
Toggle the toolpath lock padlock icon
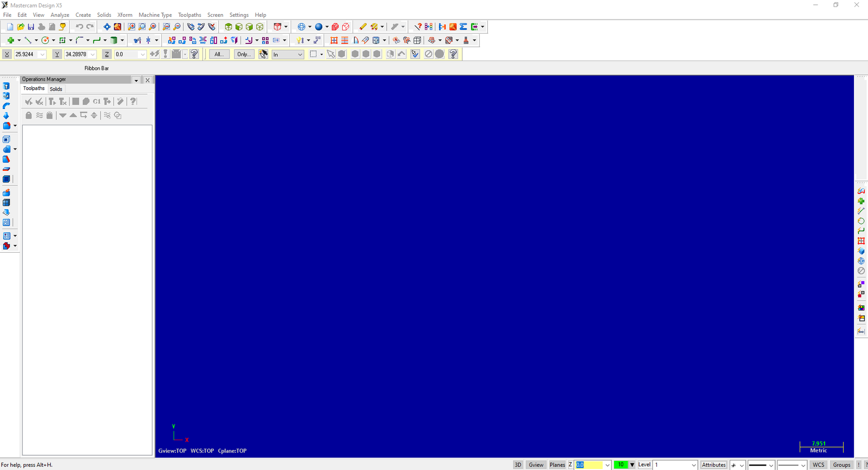(x=29, y=115)
